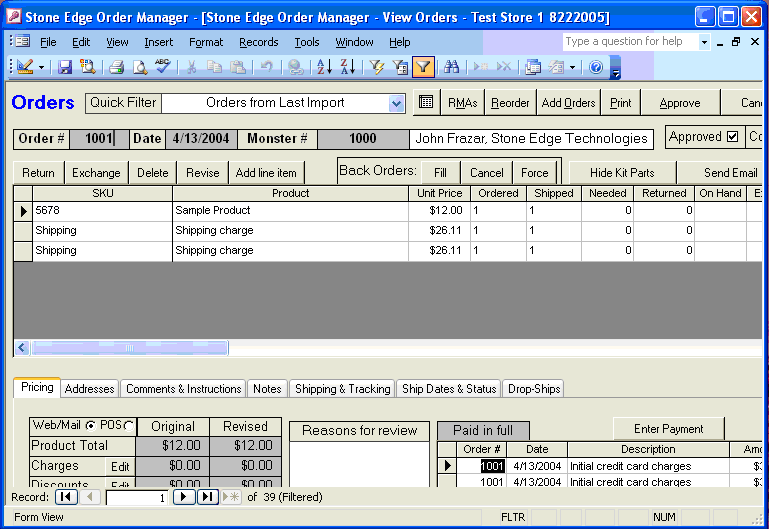The height and width of the screenshot is (529, 769).
Task: Click the File Search toolbar icon
Action: click(88, 67)
